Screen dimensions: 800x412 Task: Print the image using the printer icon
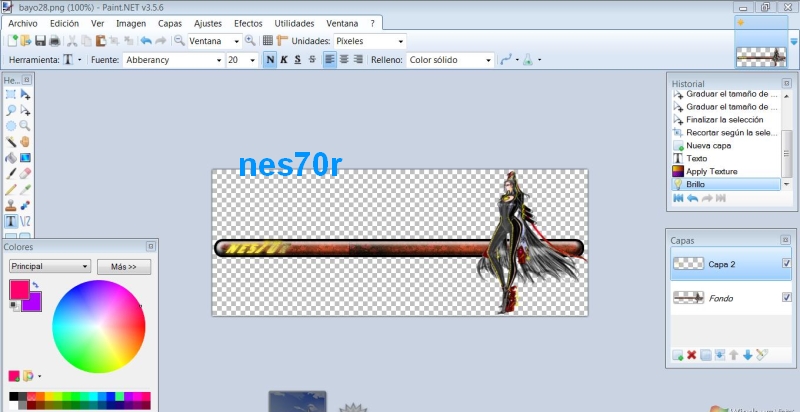[54, 41]
